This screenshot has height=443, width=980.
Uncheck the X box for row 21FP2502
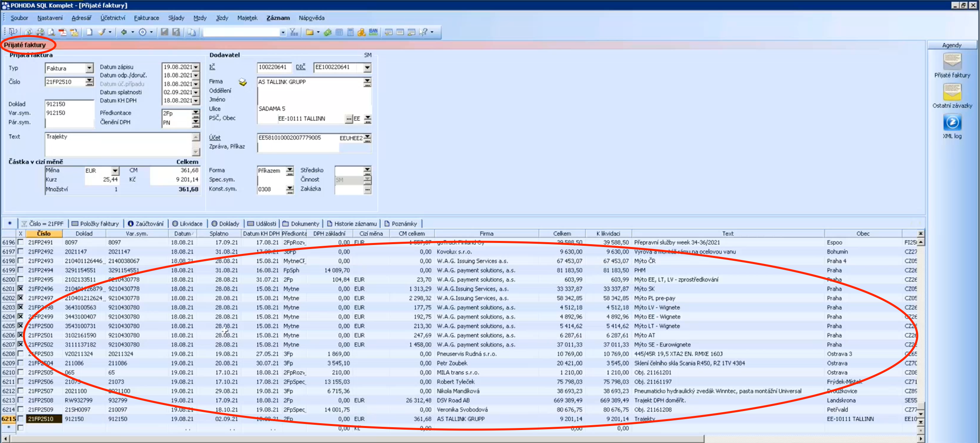(x=20, y=344)
